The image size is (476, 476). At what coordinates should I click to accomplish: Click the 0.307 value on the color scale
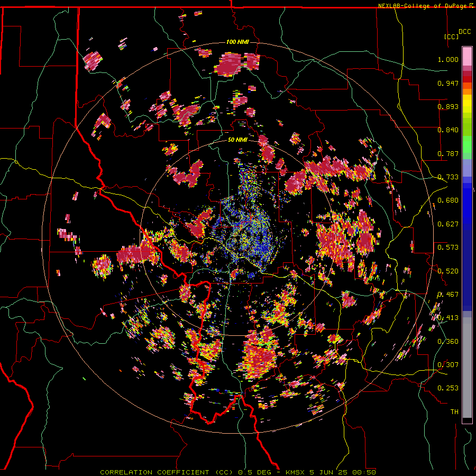point(448,365)
